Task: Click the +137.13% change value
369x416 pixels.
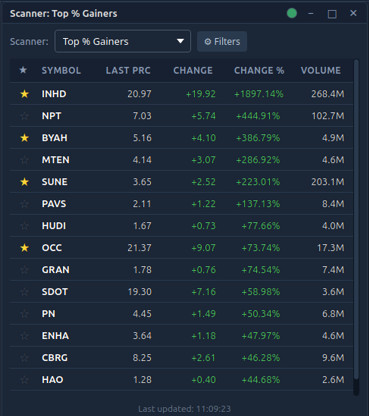Action: point(258,204)
